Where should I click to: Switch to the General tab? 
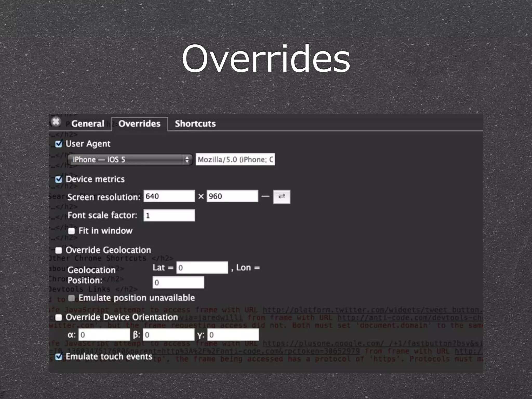tap(88, 124)
